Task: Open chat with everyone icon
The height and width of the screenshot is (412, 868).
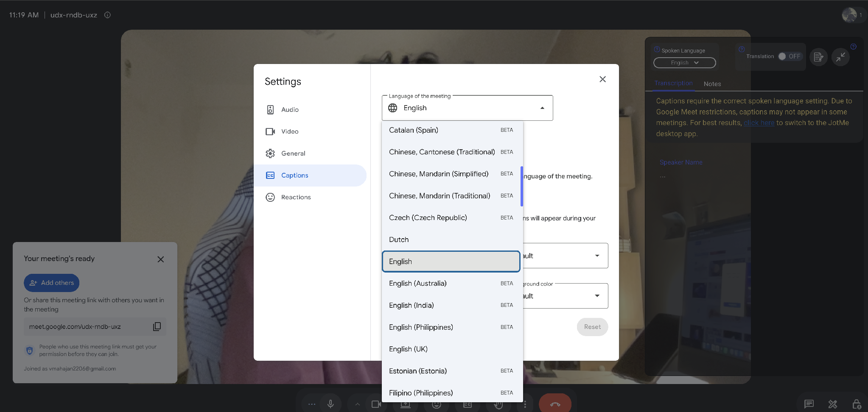Action: click(809, 404)
